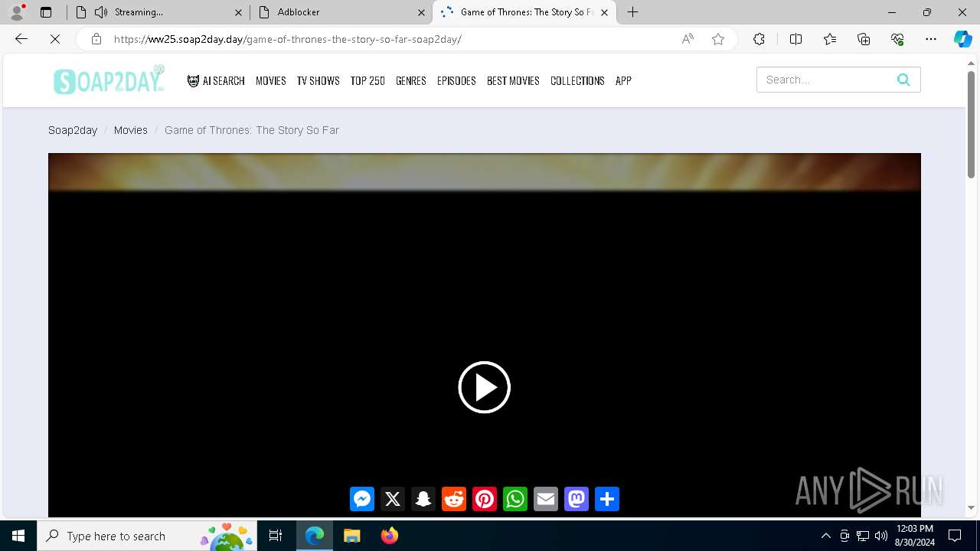
Task: Open the Favorites list
Action: coord(830,39)
